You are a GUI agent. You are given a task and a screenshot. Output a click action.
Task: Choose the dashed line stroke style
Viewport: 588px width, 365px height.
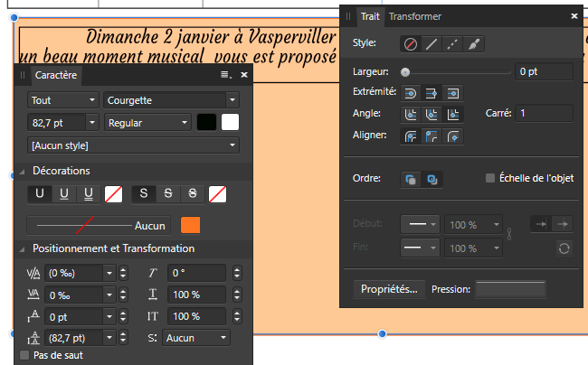452,44
